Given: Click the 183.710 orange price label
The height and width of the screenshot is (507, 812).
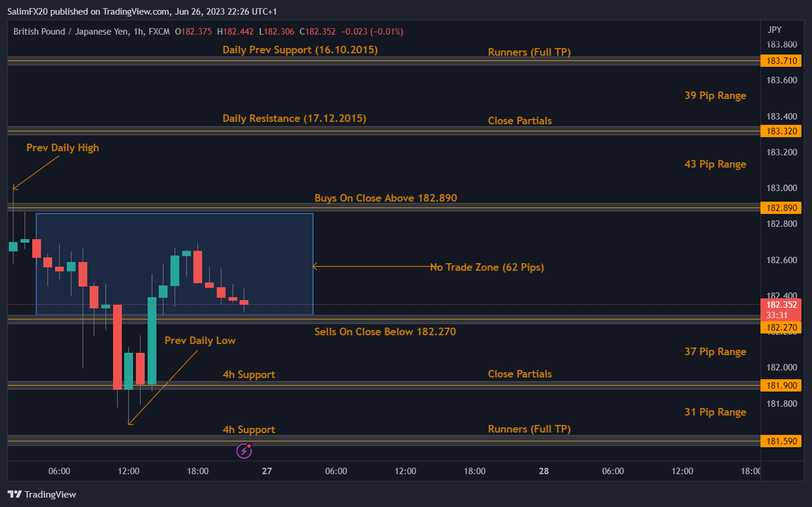Looking at the screenshot, I should click(780, 61).
